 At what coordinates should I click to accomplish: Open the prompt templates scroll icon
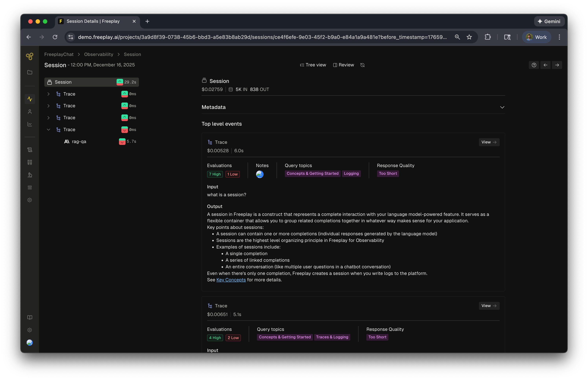(30, 150)
